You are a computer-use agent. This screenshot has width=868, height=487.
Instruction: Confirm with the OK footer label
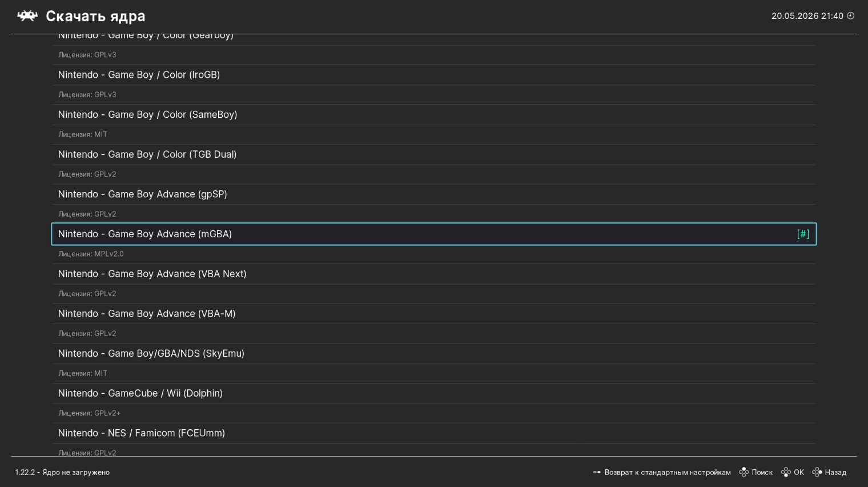click(x=799, y=472)
